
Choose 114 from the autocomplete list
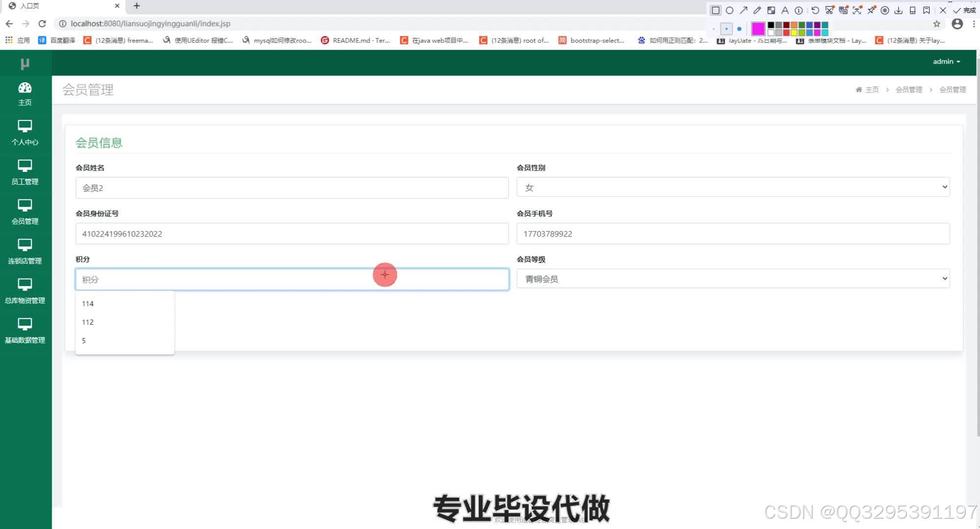[x=124, y=304]
